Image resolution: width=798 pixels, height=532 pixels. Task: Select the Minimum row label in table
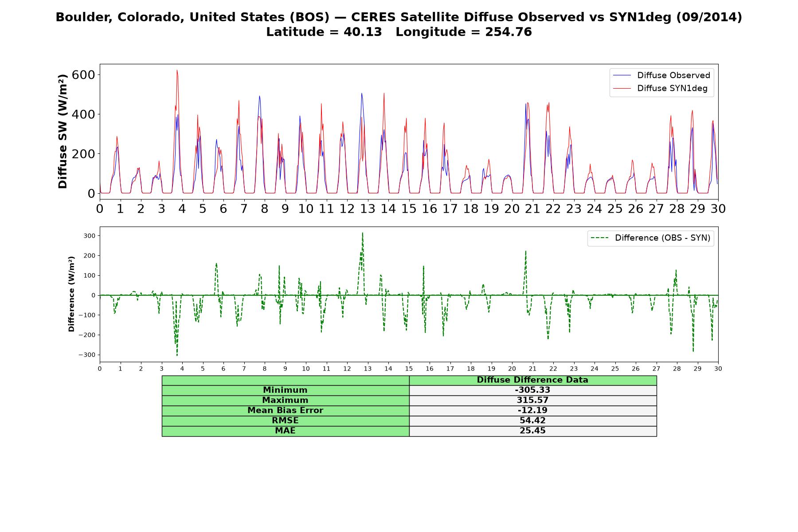[x=286, y=390]
